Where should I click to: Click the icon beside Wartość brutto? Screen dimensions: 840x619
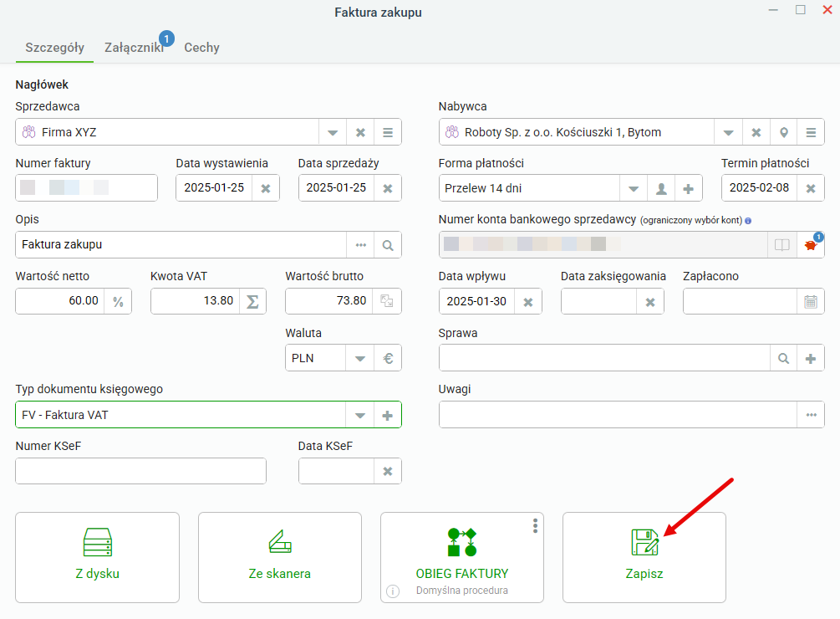click(x=387, y=300)
